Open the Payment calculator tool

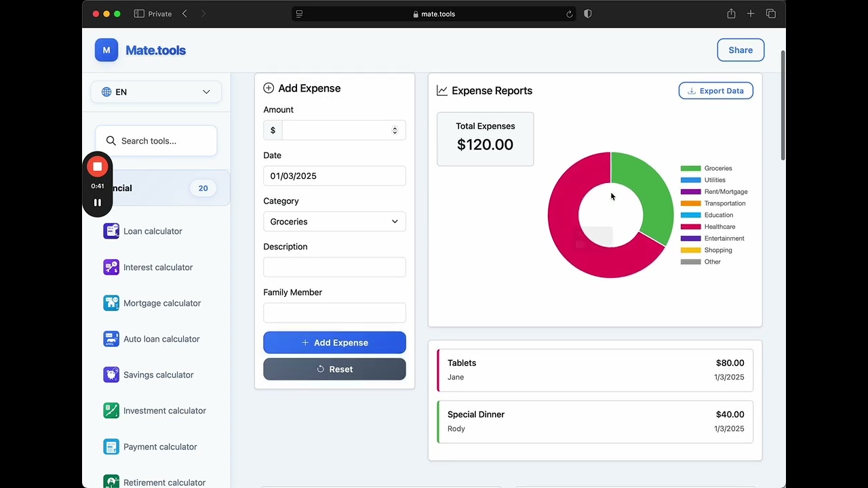click(x=160, y=447)
